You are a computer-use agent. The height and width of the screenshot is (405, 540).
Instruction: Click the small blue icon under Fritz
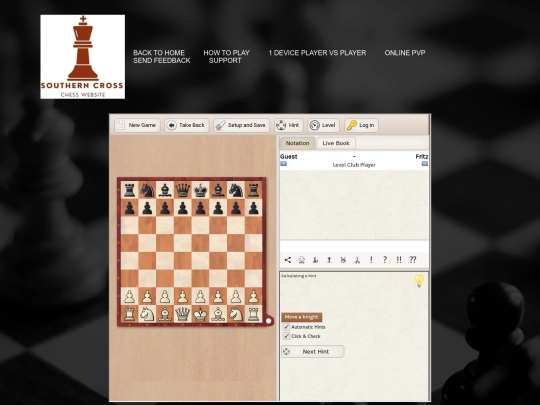[425, 164]
